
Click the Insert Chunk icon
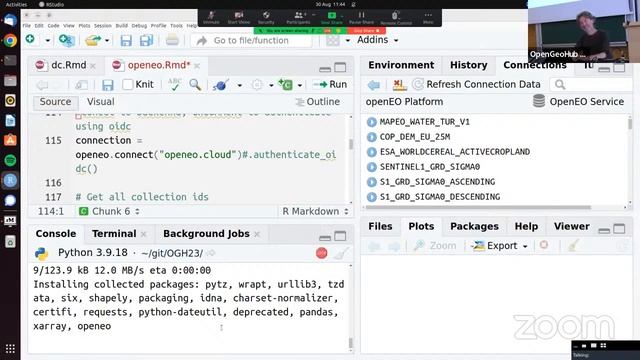(285, 84)
